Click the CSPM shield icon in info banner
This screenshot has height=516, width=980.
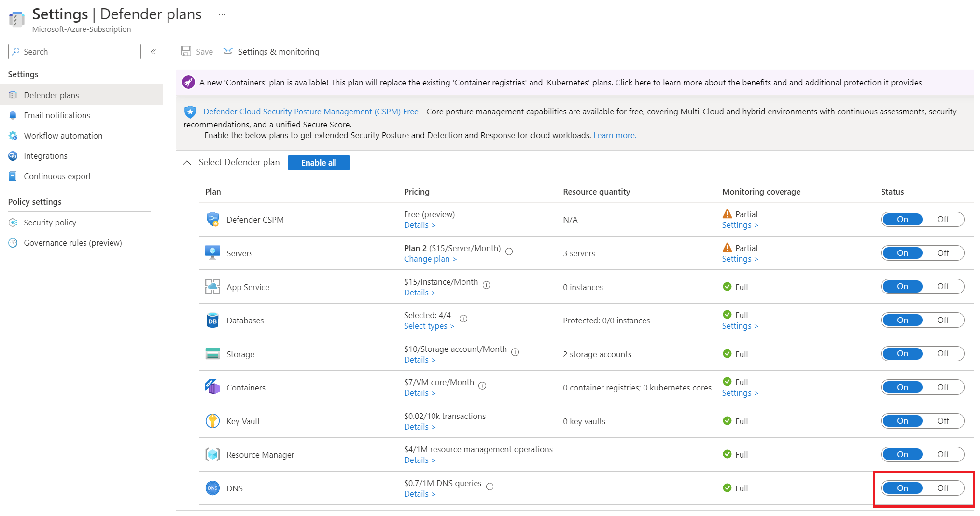tap(190, 112)
